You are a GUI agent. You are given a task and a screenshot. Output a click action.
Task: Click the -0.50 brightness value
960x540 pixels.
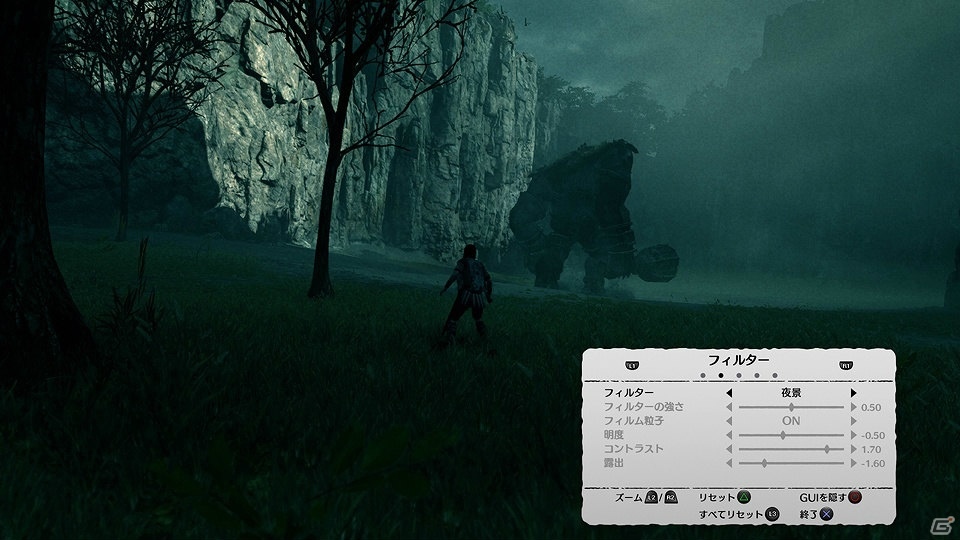pyautogui.click(x=873, y=436)
